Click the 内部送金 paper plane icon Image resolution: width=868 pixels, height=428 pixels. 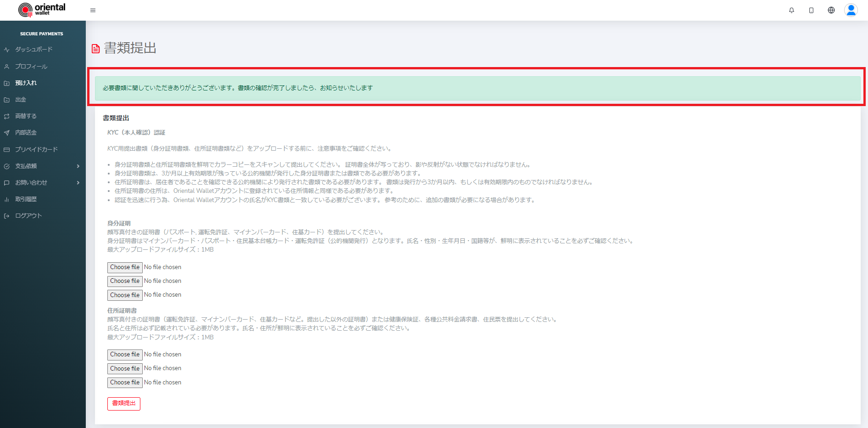[x=6, y=133]
